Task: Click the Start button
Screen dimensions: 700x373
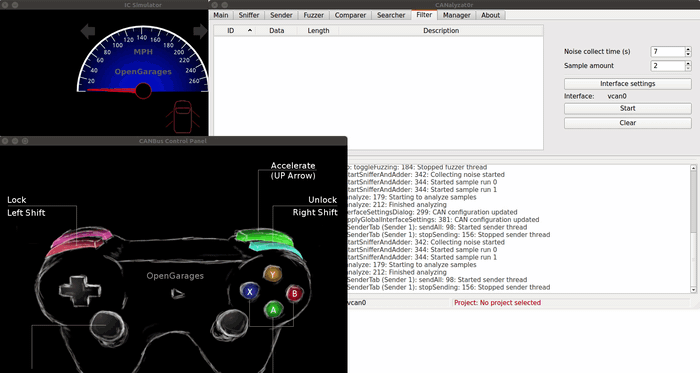Action: tap(628, 108)
